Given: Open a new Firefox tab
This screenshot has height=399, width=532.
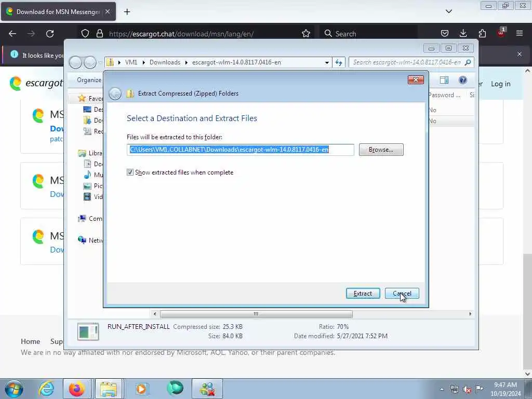Looking at the screenshot, I should (127, 12).
